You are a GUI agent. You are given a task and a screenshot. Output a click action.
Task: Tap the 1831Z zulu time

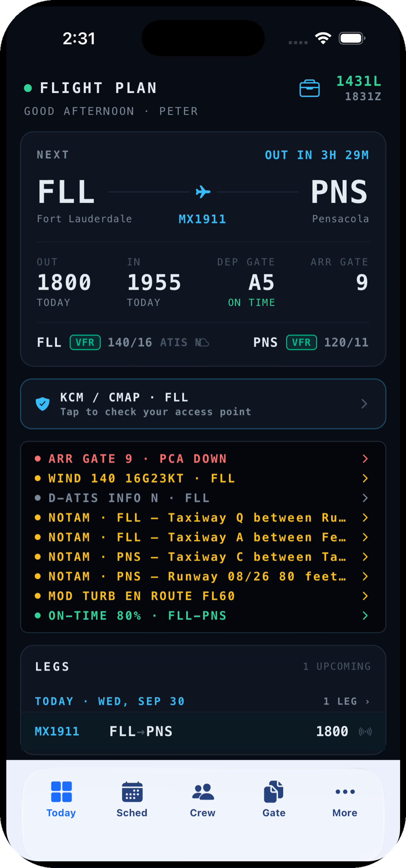363,97
